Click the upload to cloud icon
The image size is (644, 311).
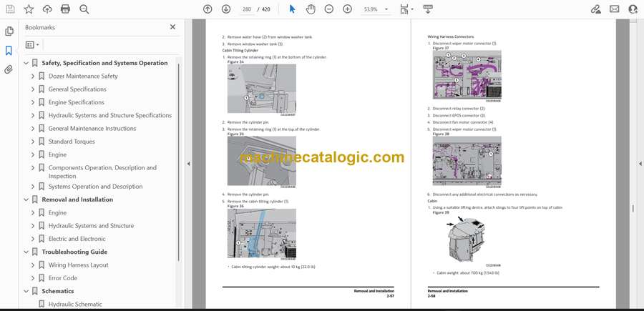click(x=47, y=9)
